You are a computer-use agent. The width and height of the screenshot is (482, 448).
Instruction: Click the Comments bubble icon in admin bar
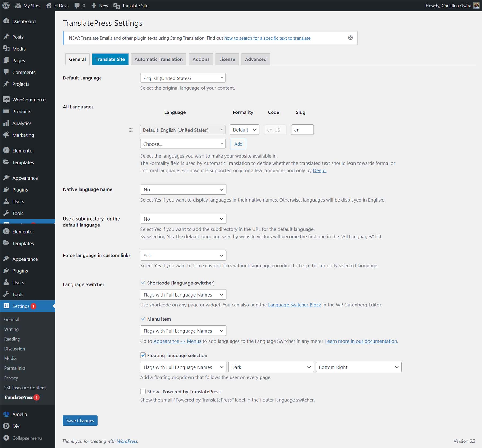[x=77, y=5]
